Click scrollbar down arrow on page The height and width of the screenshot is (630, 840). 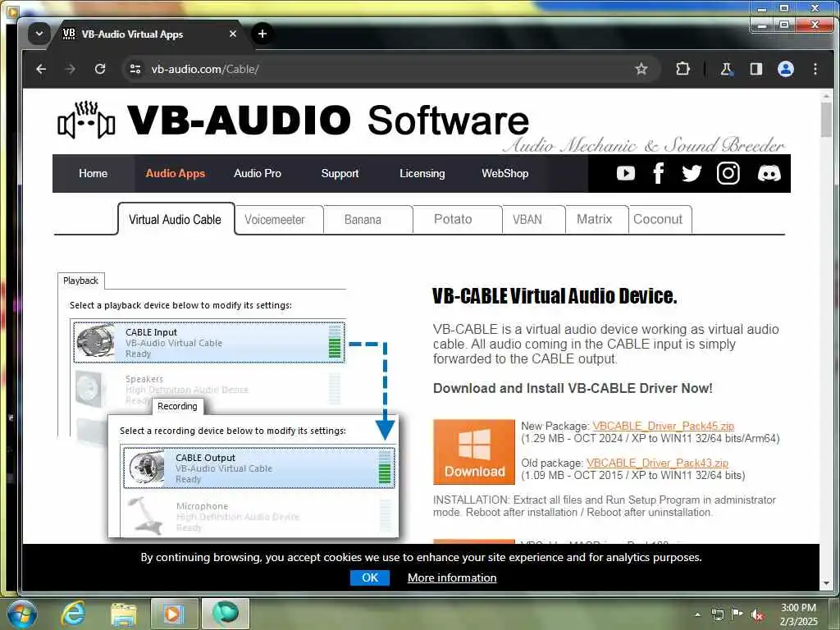826,583
